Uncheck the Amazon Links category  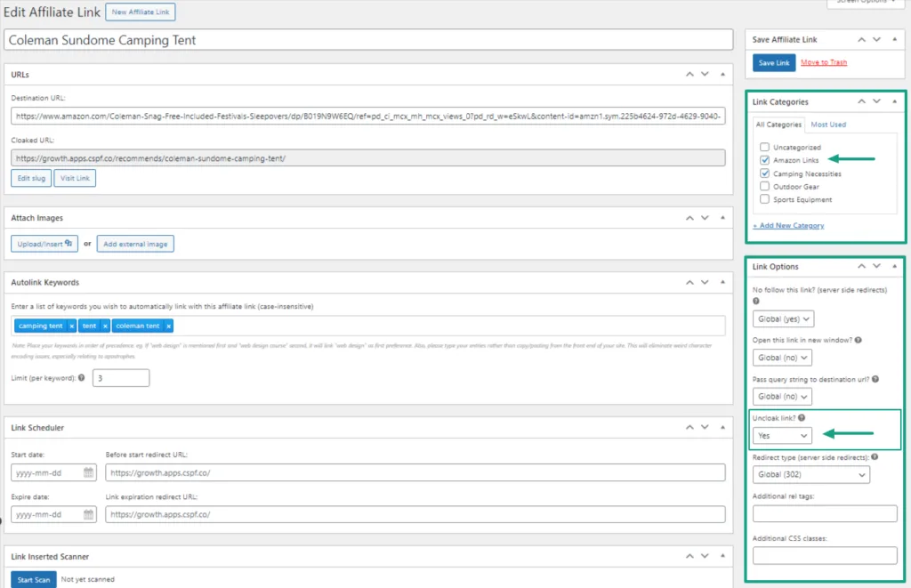764,160
